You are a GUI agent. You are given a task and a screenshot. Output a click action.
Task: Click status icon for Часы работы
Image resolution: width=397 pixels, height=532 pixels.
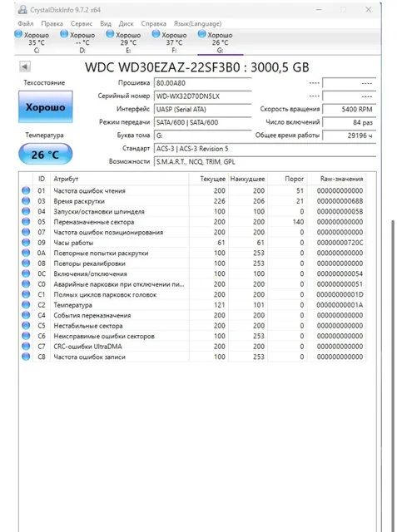coord(26,243)
